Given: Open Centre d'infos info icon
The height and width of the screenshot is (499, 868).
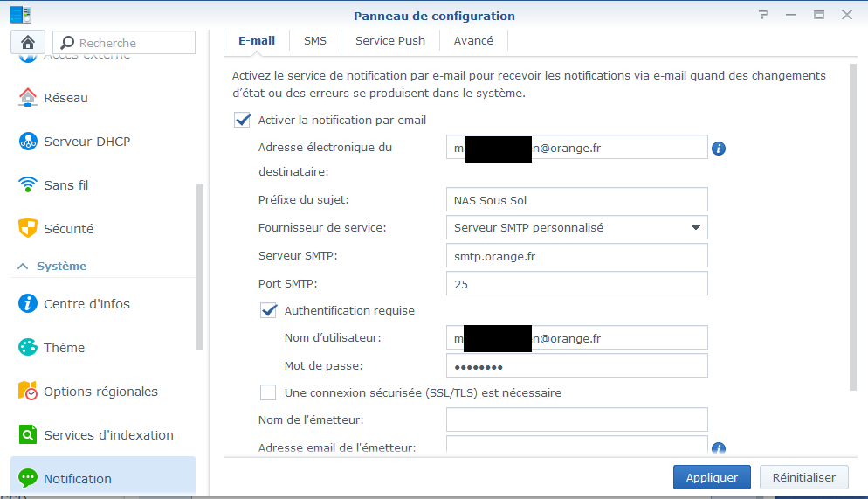Looking at the screenshot, I should click(29, 303).
